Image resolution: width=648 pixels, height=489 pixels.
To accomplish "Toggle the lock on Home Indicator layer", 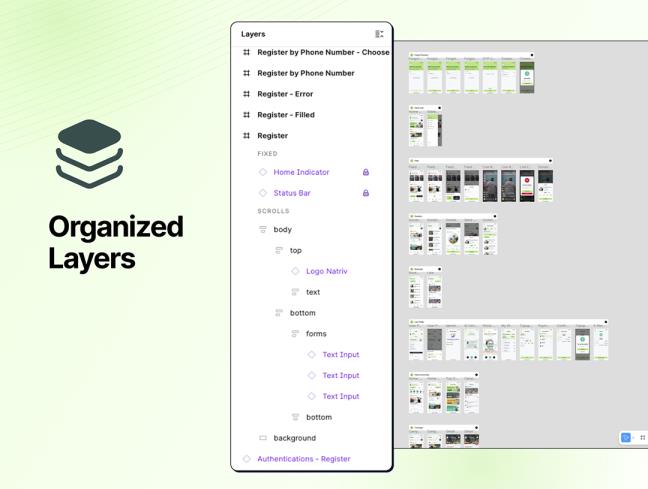I will [366, 172].
